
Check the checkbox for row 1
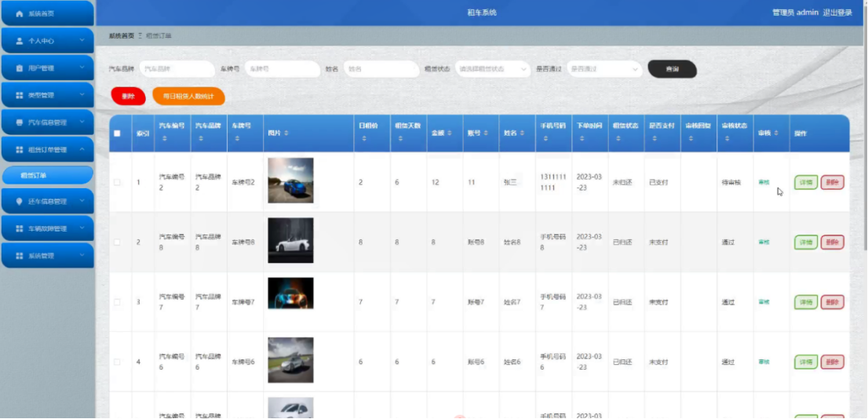[x=117, y=182]
